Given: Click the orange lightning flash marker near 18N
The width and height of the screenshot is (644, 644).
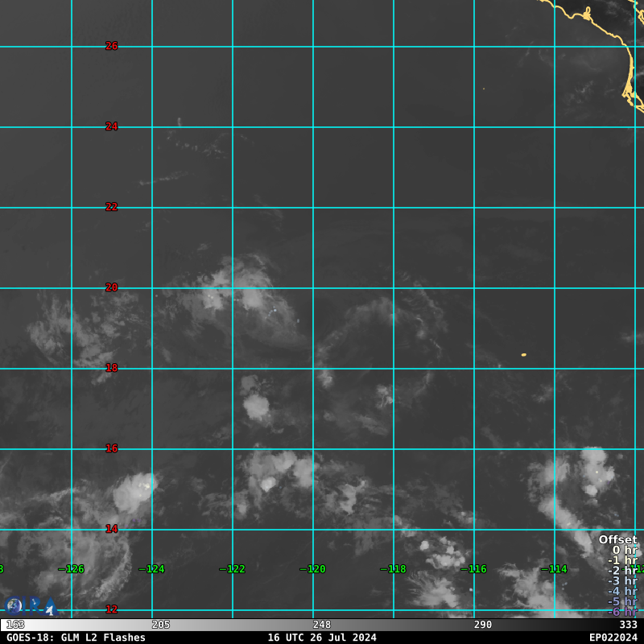Looking at the screenshot, I should point(524,354).
